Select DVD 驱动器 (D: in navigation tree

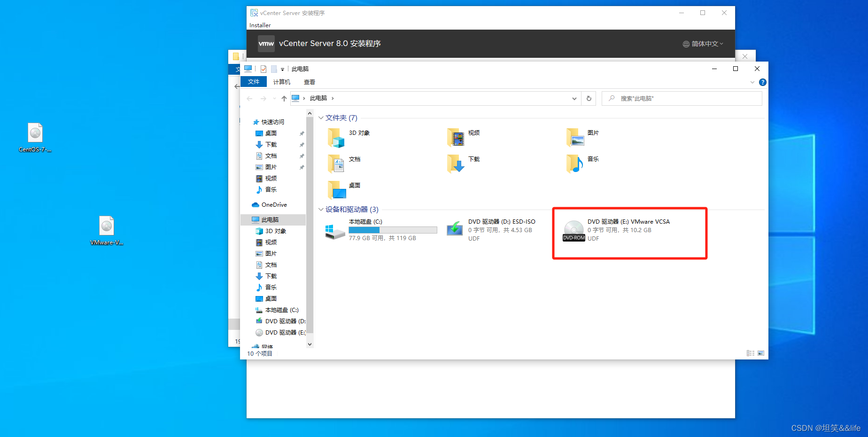pyautogui.click(x=280, y=321)
